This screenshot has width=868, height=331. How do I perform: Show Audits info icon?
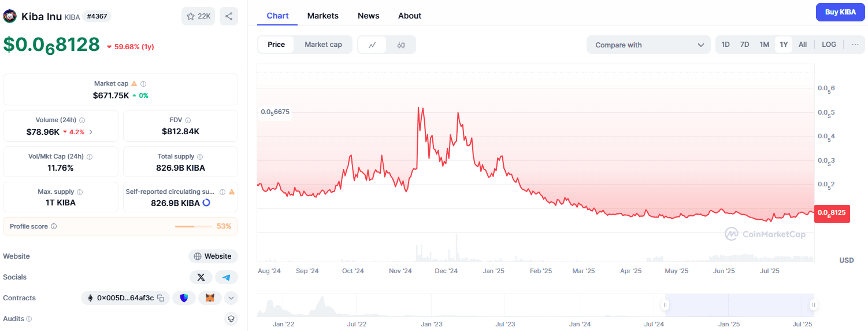29,319
